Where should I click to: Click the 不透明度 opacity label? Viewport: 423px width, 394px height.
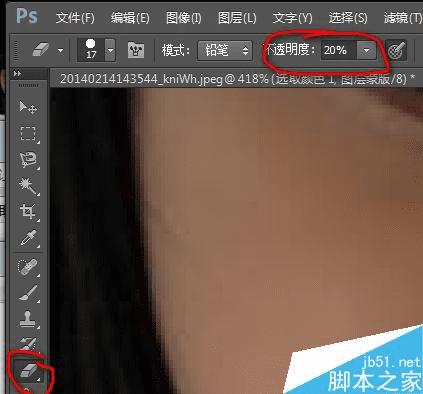[290, 50]
